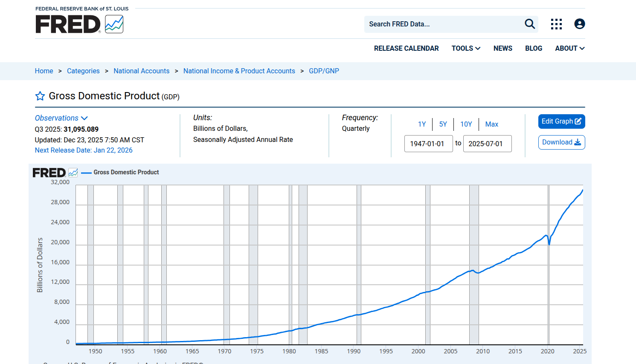Click the start date field 1947-01-01
Image resolution: width=636 pixels, height=364 pixels.
[x=428, y=144]
